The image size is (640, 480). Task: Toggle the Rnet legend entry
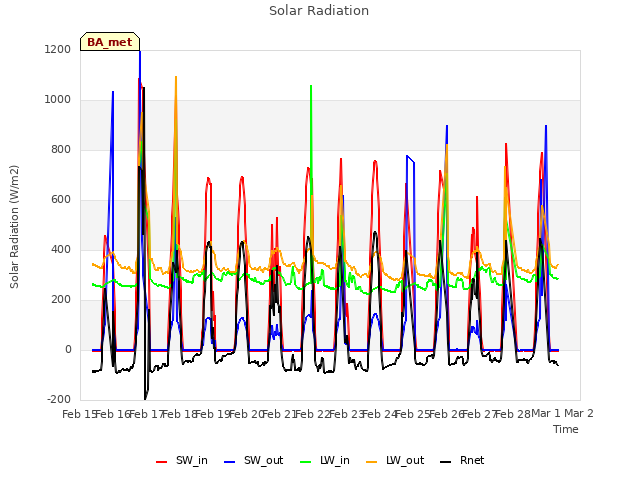[462, 461]
